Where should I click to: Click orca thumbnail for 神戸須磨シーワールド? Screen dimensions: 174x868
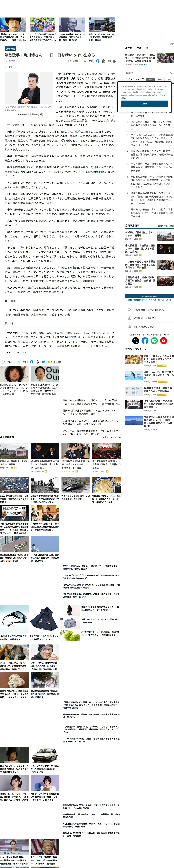pyautogui.click(x=134, y=375)
